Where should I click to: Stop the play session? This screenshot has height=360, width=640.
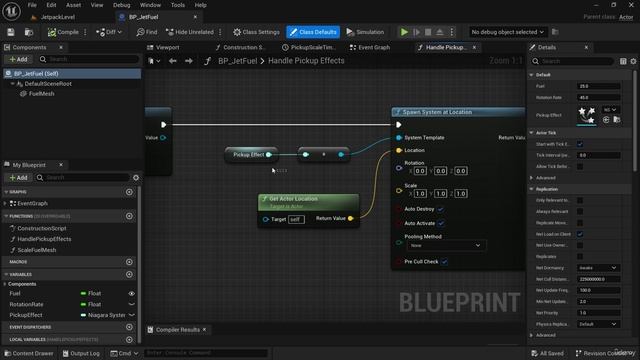point(428,32)
